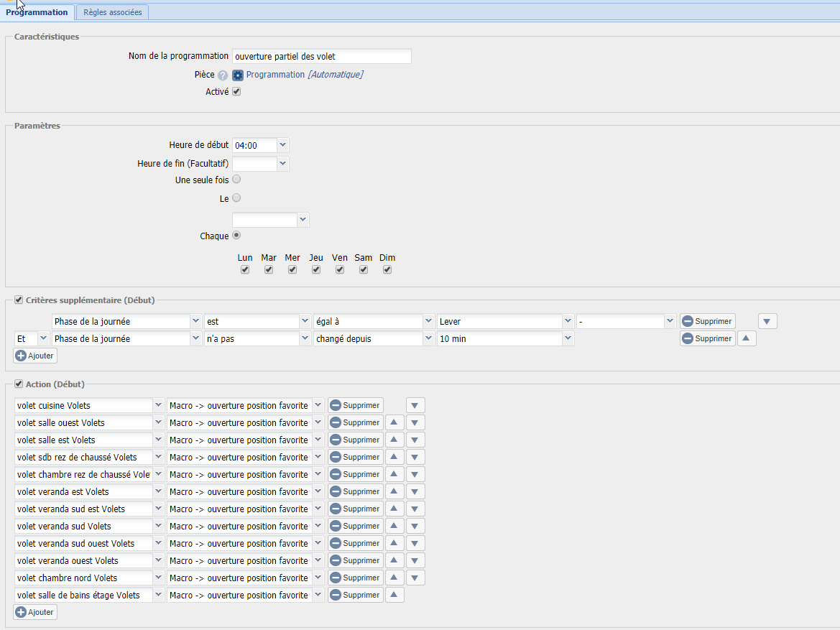Move volet sdb rez de chaussé action down

[x=415, y=457]
